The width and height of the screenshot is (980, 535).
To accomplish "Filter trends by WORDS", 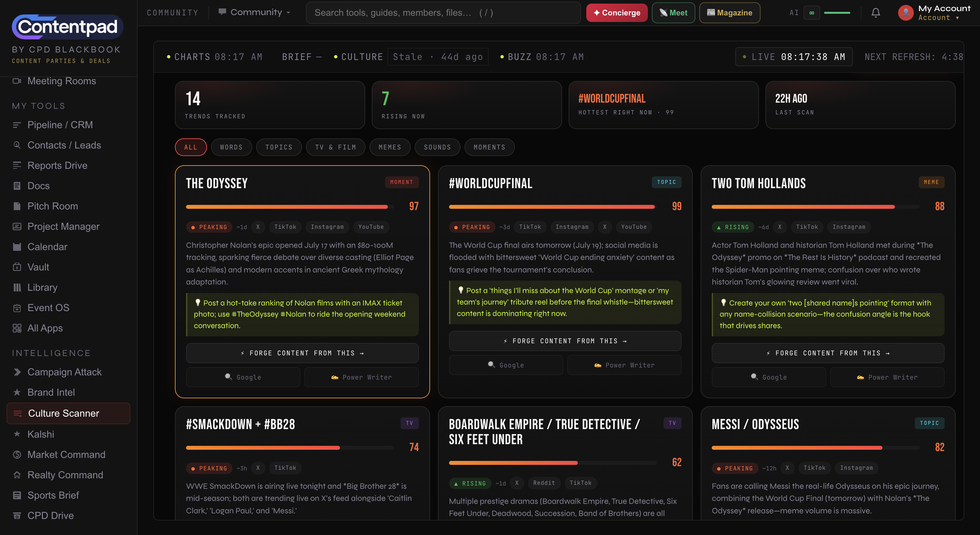I will pyautogui.click(x=231, y=148).
